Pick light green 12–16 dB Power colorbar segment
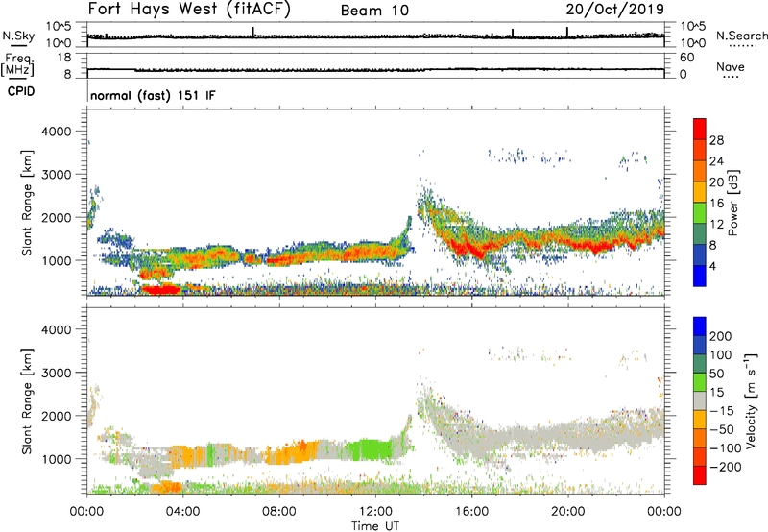The image size is (768, 532). (700, 213)
